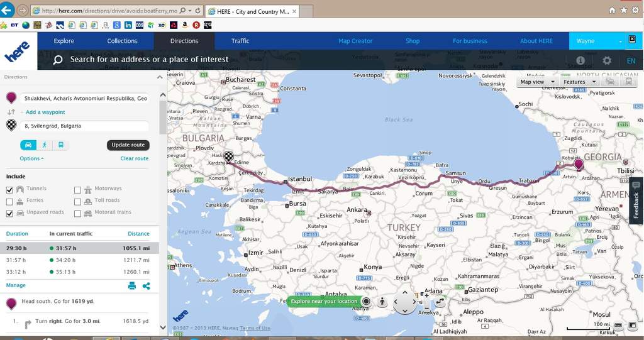The height and width of the screenshot is (340, 644).
Task: Refresh the page with the reload icon
Action: (198, 11)
